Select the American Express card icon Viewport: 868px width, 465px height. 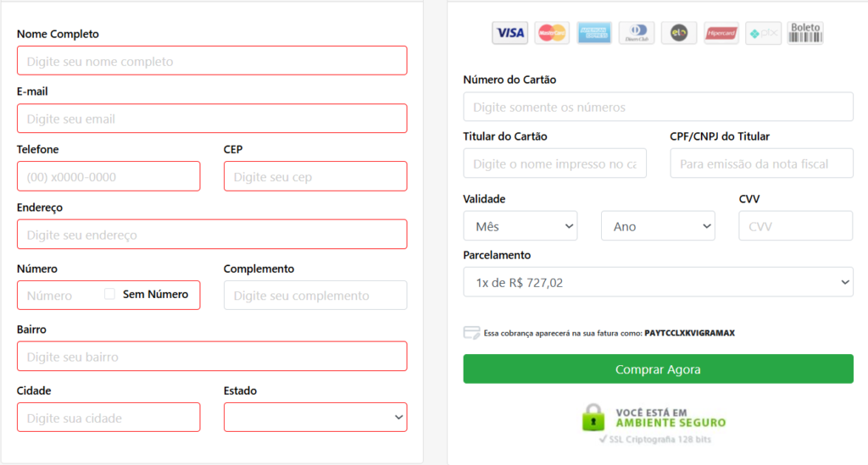pyautogui.click(x=594, y=33)
